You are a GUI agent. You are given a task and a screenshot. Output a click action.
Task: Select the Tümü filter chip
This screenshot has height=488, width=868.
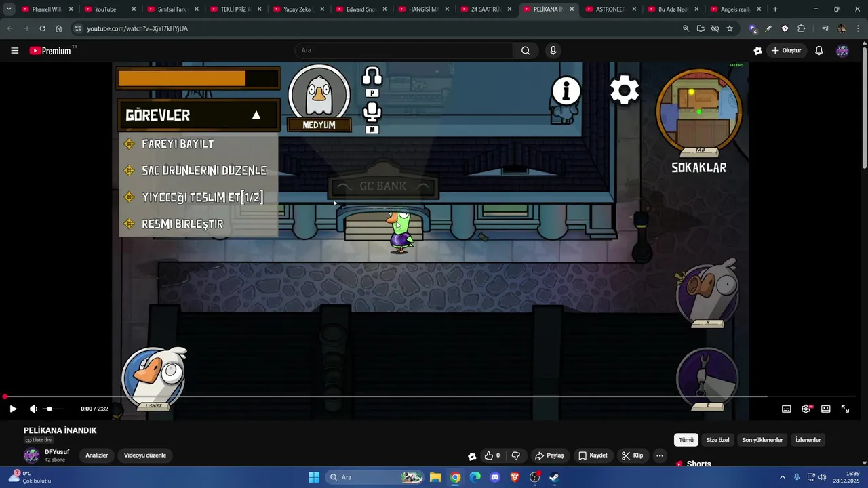(686, 440)
